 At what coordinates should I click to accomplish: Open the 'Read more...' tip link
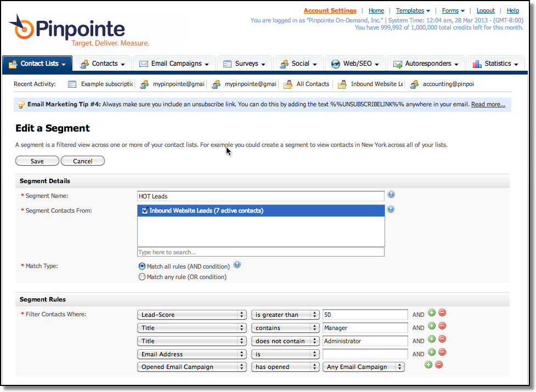(x=487, y=104)
